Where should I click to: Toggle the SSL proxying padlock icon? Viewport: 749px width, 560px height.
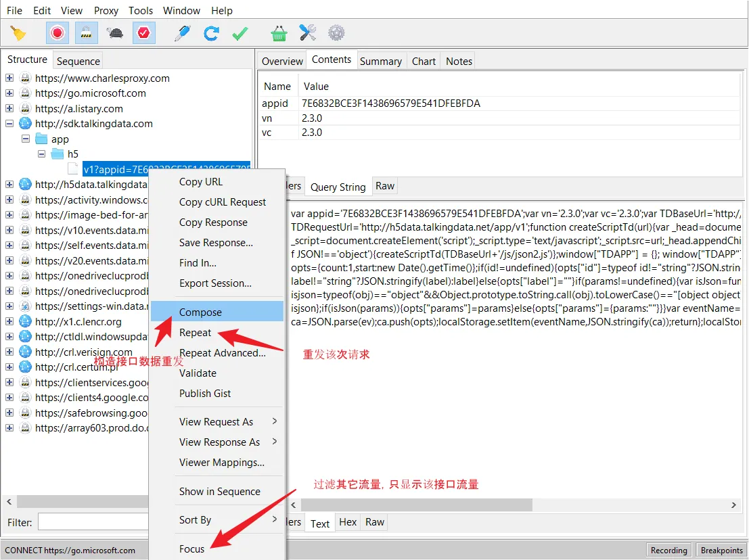click(86, 33)
